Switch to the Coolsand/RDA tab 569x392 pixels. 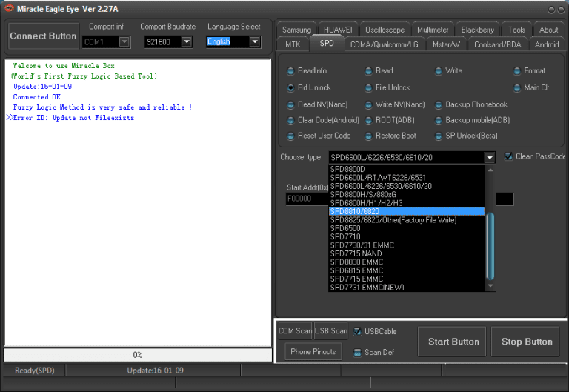tap(498, 44)
